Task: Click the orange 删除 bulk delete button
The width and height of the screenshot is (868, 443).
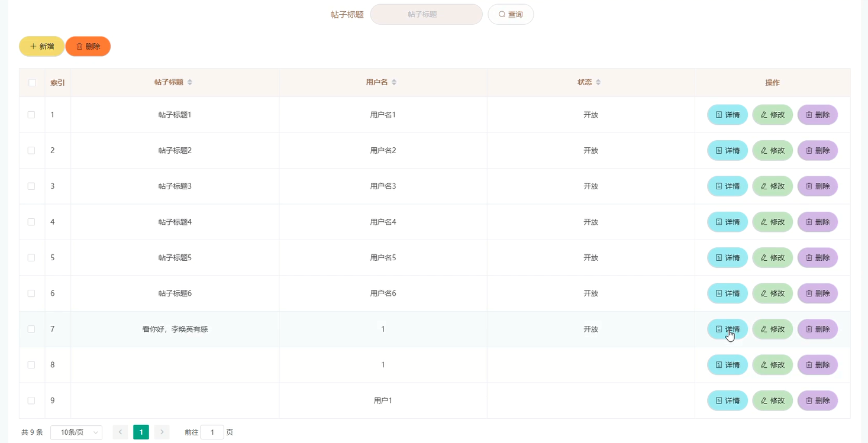Action: click(88, 46)
